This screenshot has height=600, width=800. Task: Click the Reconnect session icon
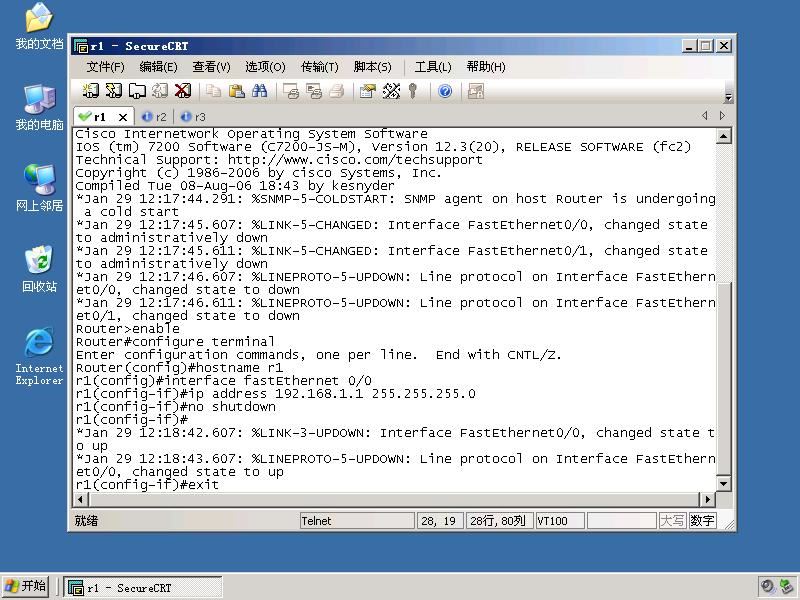[x=160, y=91]
